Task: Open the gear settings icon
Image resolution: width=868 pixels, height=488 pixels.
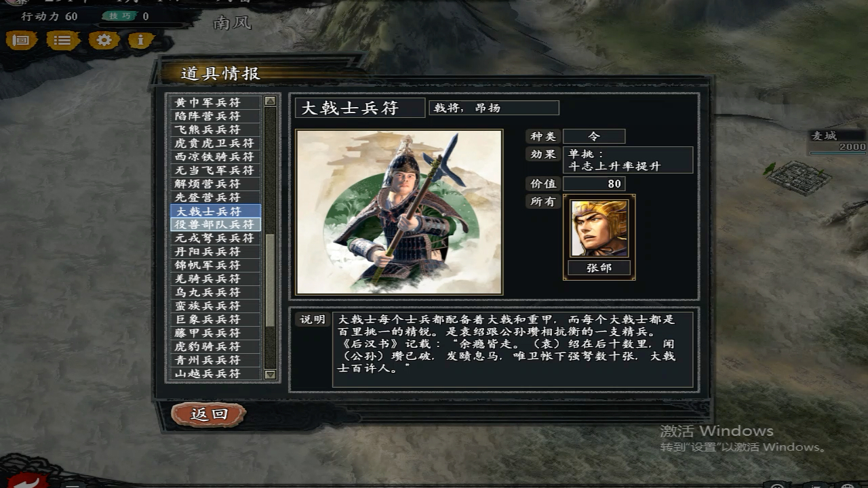Action: [x=104, y=41]
